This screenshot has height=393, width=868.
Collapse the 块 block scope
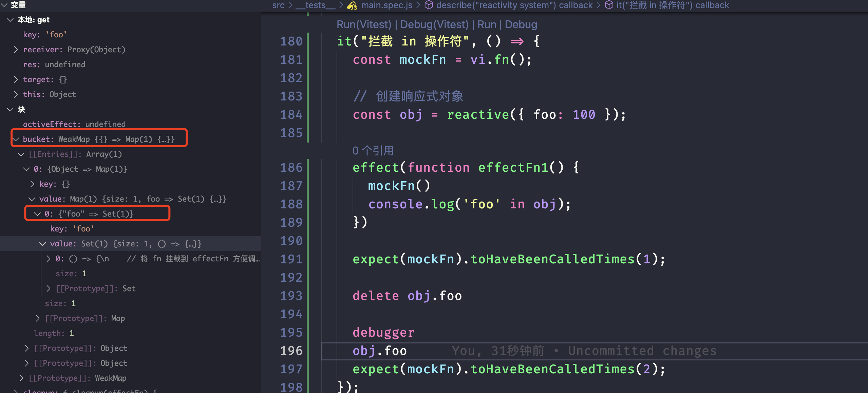[x=10, y=109]
